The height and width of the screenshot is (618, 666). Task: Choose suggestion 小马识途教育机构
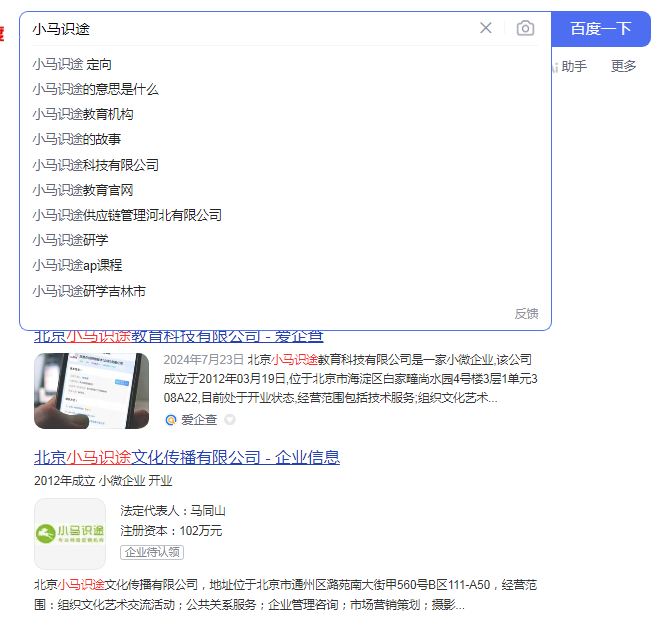point(83,114)
